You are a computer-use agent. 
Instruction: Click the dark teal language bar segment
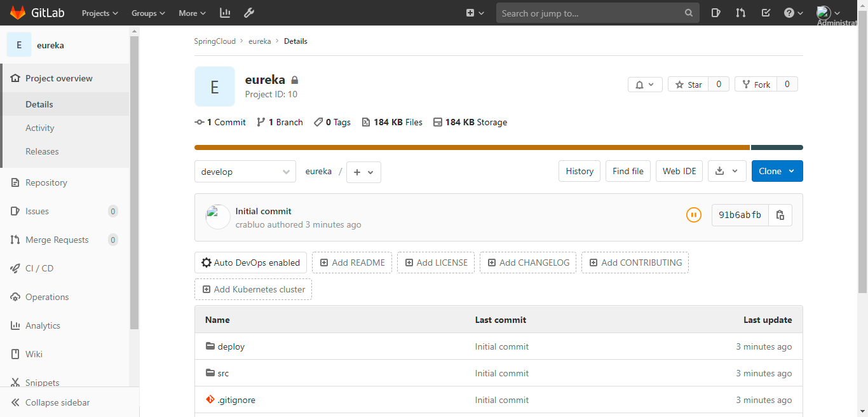click(x=777, y=147)
